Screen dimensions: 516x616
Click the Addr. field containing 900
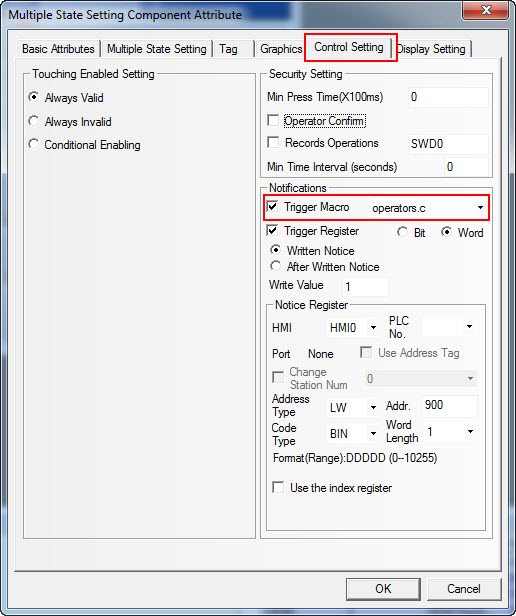pos(450,405)
